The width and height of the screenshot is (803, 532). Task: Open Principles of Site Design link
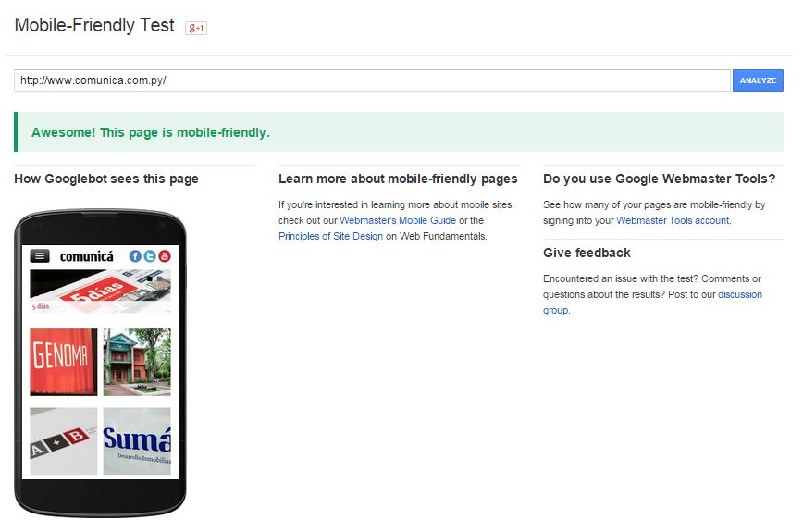click(x=331, y=236)
